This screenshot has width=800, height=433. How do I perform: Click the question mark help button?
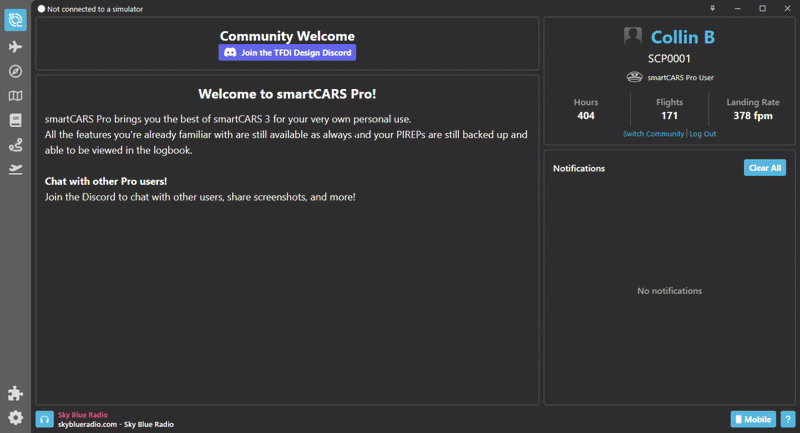788,419
